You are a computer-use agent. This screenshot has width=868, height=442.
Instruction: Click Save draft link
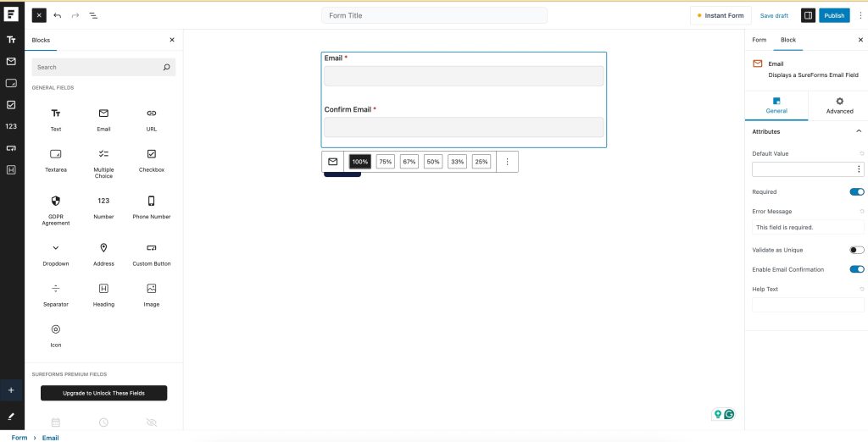point(774,15)
